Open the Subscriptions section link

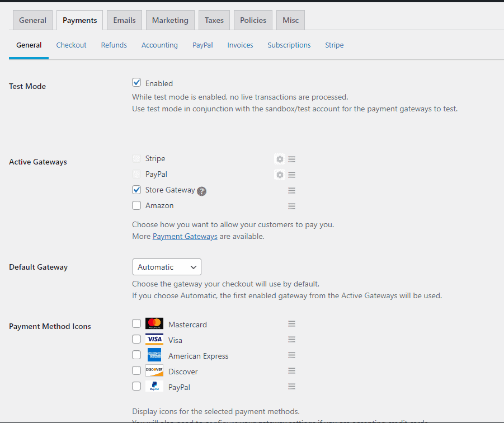289,45
